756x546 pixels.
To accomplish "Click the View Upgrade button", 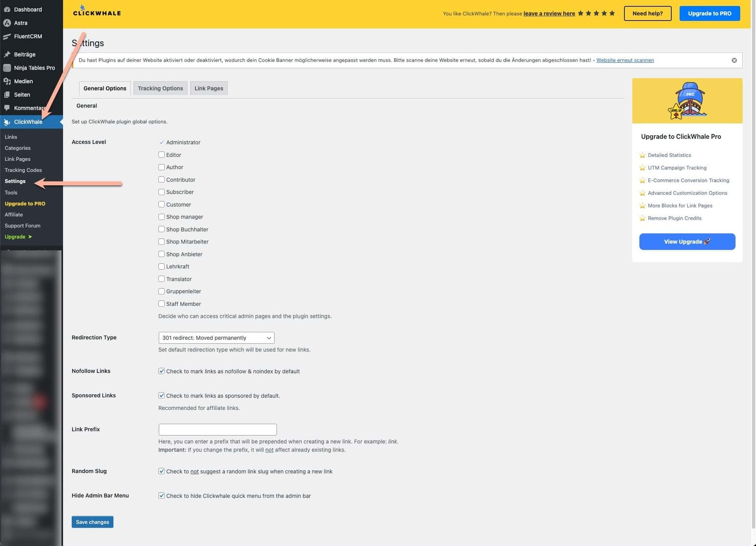I will pyautogui.click(x=687, y=242).
